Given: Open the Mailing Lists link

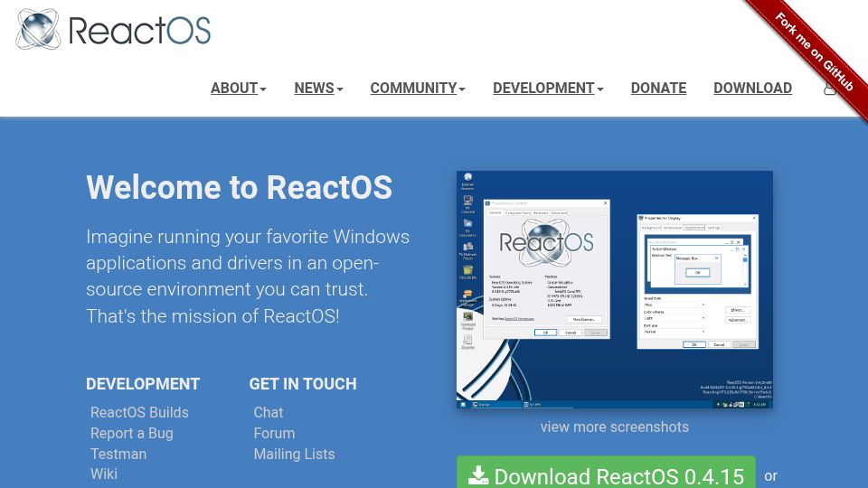Looking at the screenshot, I should pos(294,455).
